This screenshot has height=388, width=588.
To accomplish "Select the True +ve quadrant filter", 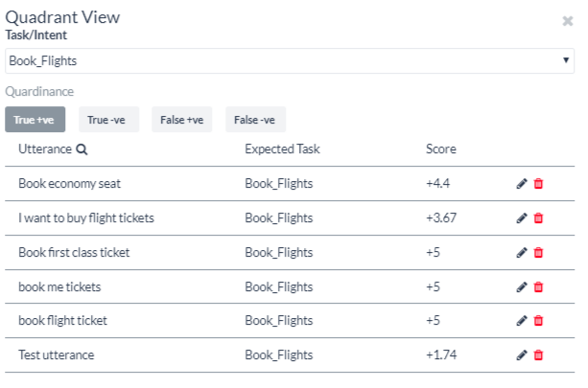I will (x=38, y=120).
